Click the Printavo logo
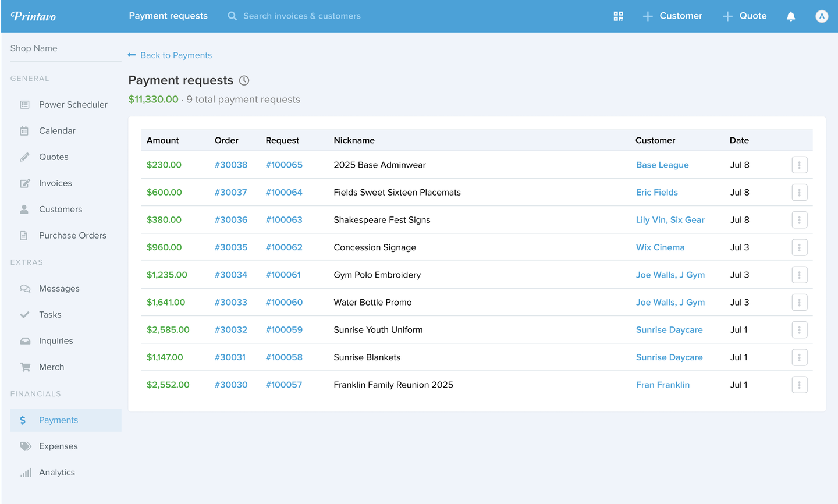The height and width of the screenshot is (504, 838). click(33, 16)
